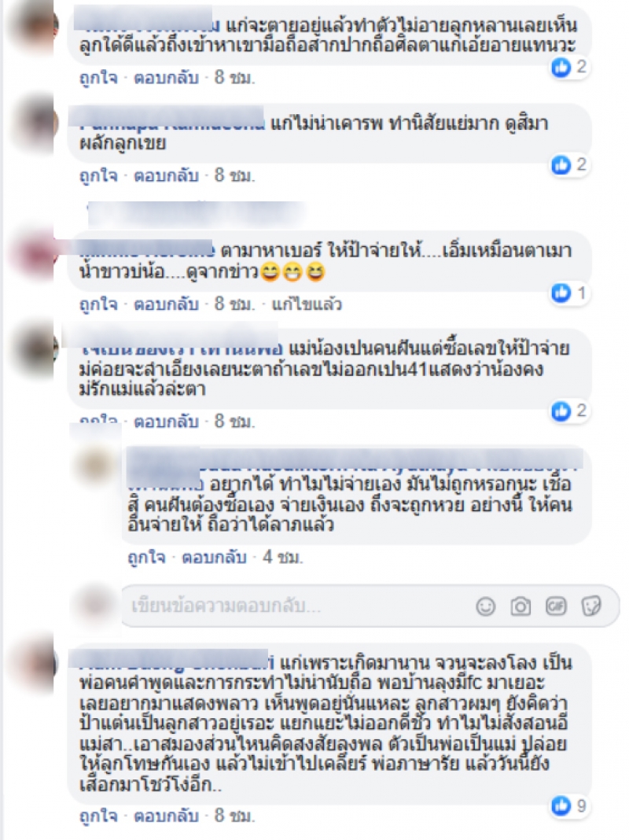Viewport: 629px width, 840px height.
Task: Open timestamp 8 ชม. of last comment
Action: pos(234,816)
